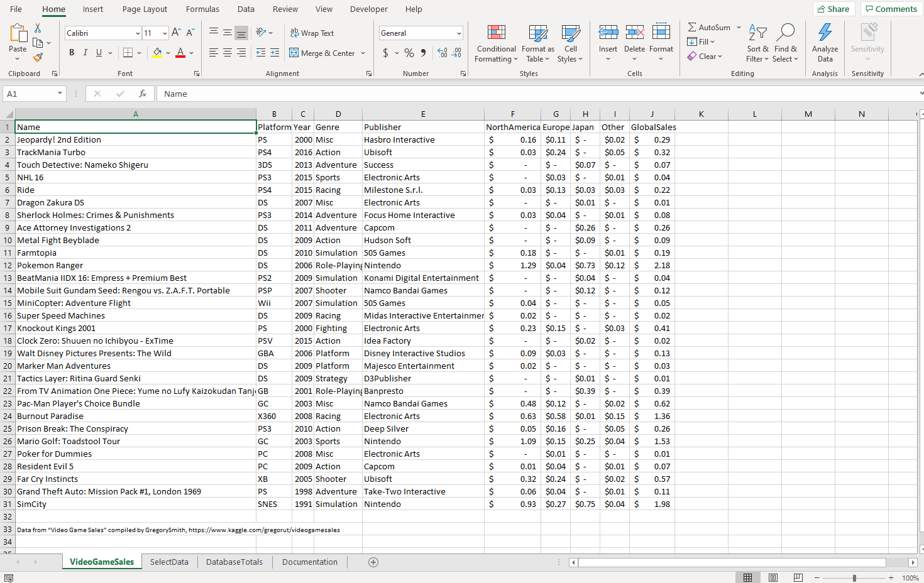Toggle Underline formatting
Screen dimensions: 924x583
(99, 53)
